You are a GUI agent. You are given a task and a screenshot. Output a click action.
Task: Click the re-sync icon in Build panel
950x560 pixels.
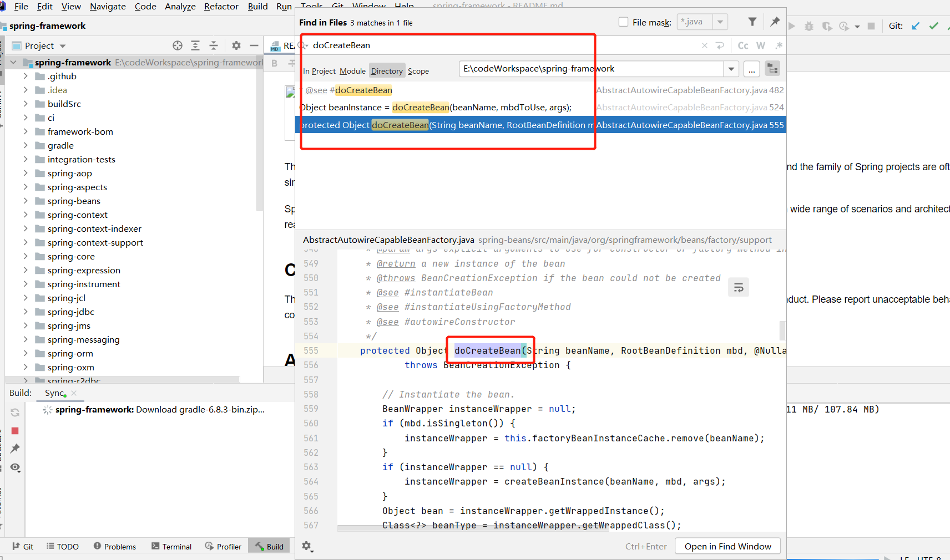click(x=15, y=413)
